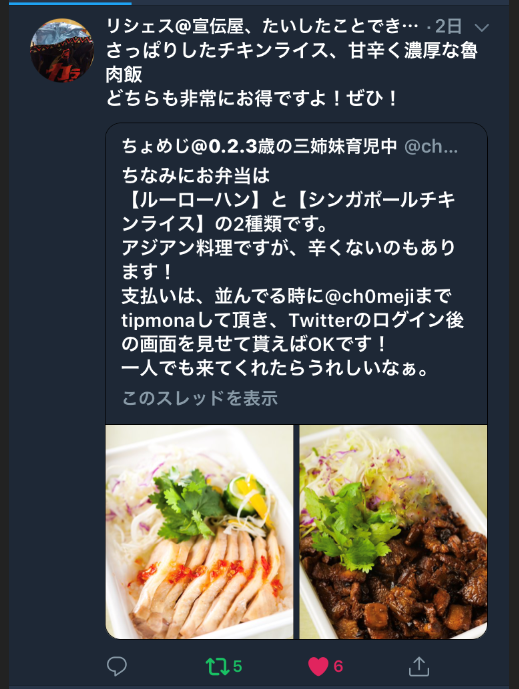Open the round profile avatar picture
The width and height of the screenshot is (519, 689).
(x=62, y=50)
